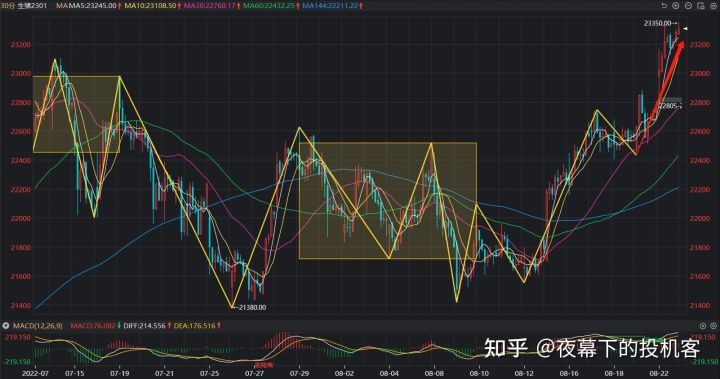Click the 08-10 date on time axis

pyautogui.click(x=479, y=373)
